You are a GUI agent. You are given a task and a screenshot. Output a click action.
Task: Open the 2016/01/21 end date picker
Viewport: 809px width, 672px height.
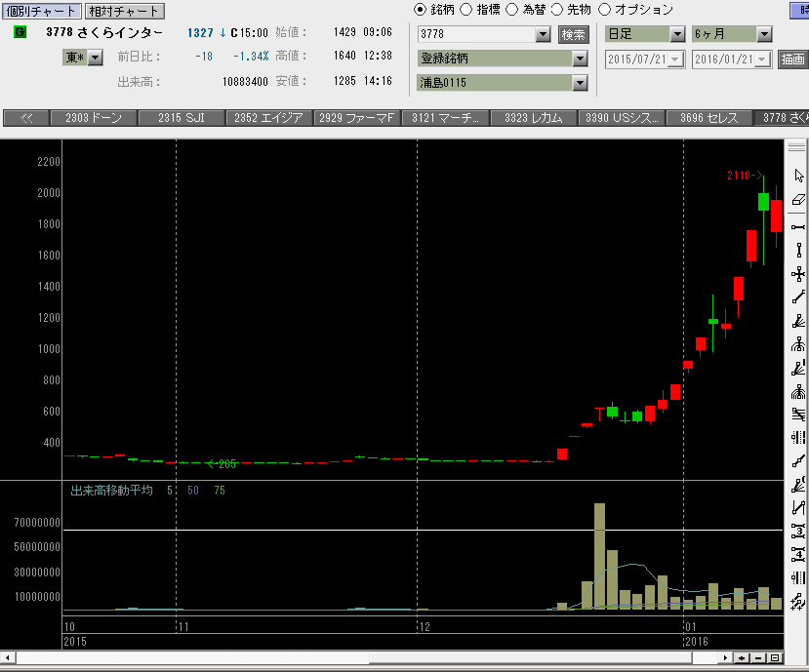tap(762, 59)
